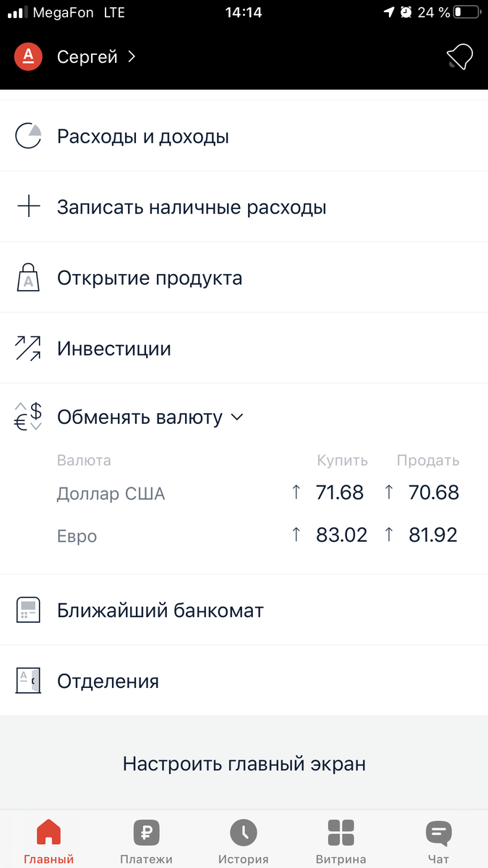Screen dimensions: 488x868
Task: Select the Инвестиции arrows icon
Action: pos(27,348)
